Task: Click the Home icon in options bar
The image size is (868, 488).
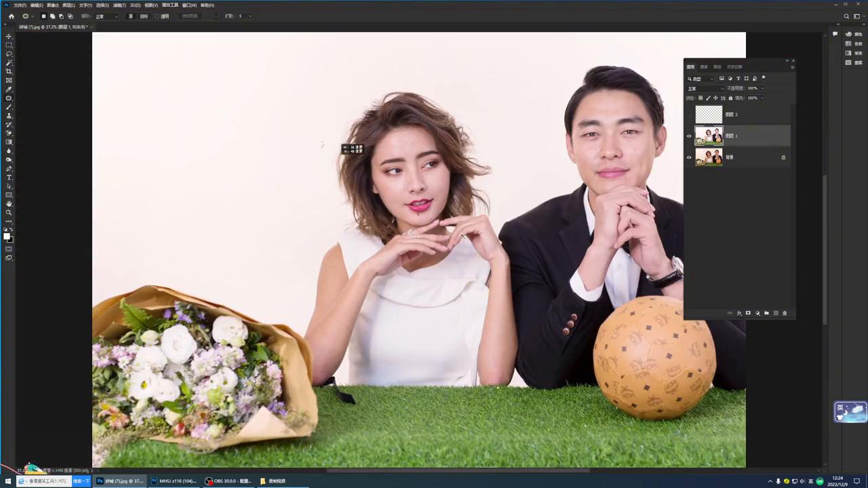Action: click(x=11, y=16)
